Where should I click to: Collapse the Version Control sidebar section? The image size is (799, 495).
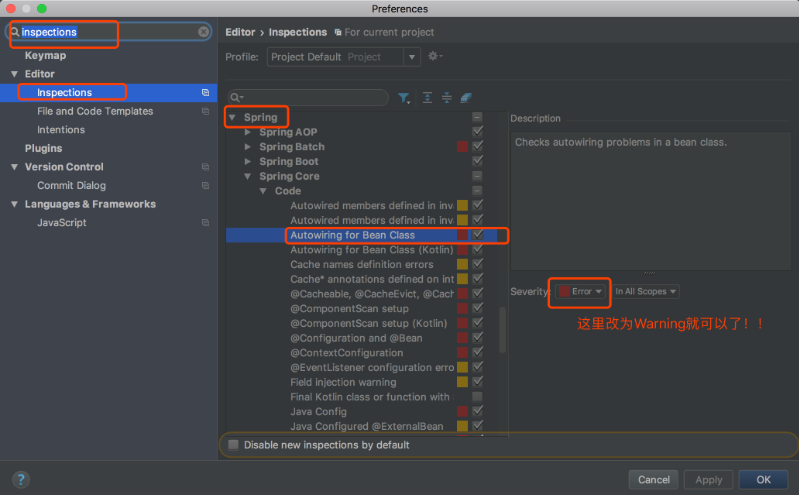pos(14,167)
